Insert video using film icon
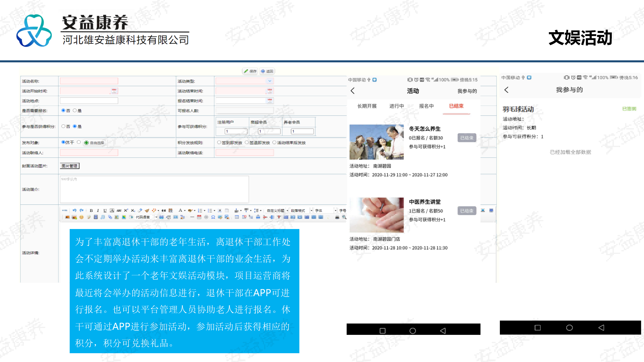 tap(96, 217)
